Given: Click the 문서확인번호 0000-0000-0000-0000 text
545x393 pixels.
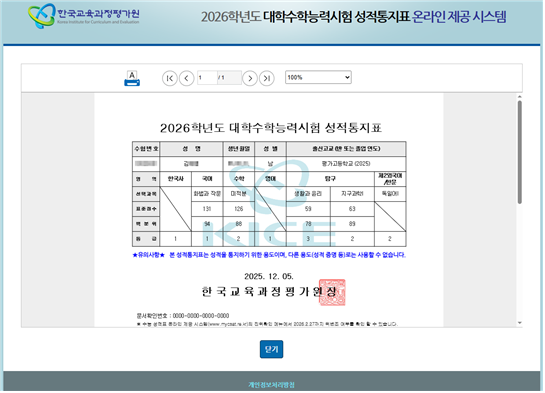Looking at the screenshot, I should tap(183, 317).
